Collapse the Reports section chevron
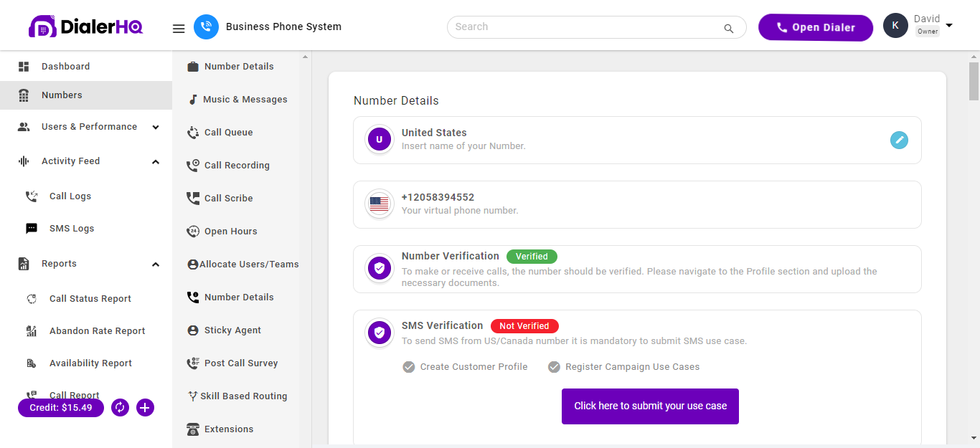 point(156,264)
